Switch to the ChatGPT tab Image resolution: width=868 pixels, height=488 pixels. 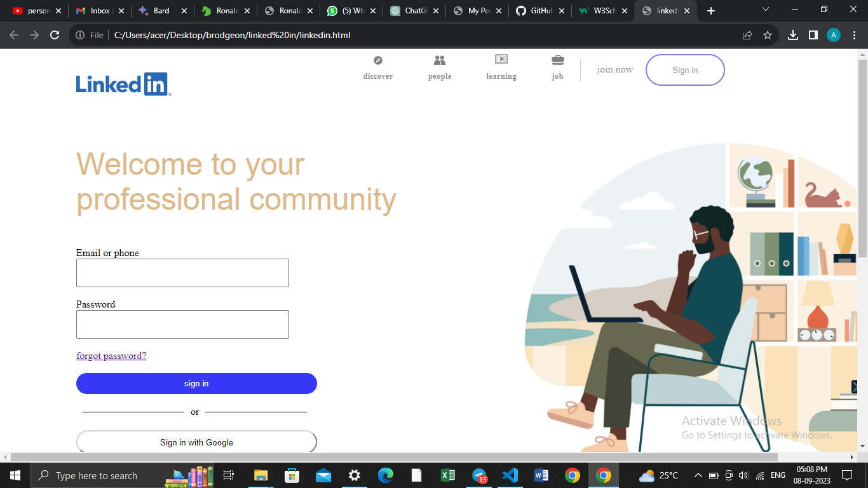414,11
